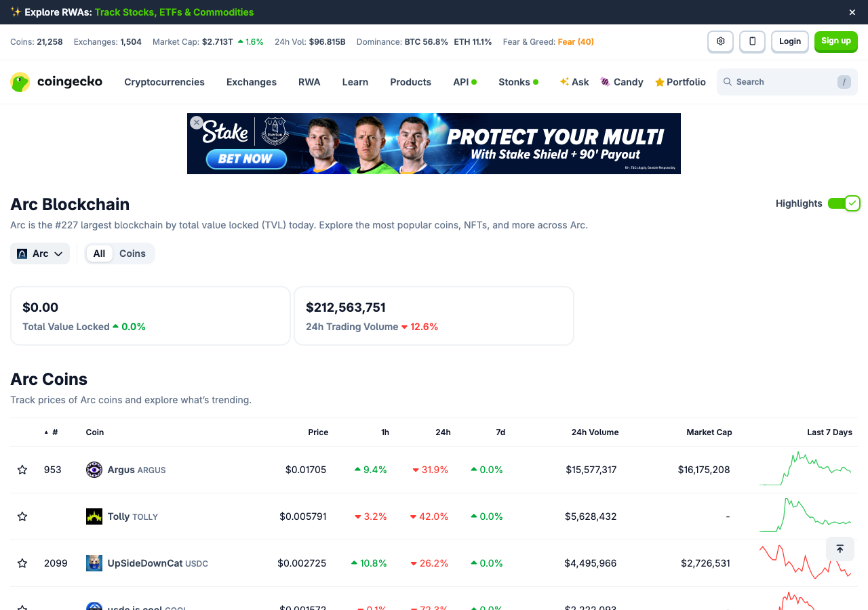The image size is (868, 610).
Task: Click the Tolly coin logo icon
Action: 94,516
